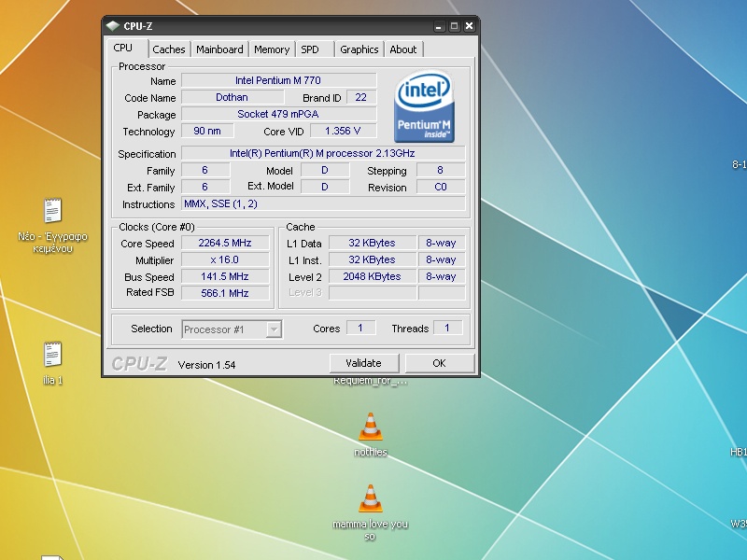This screenshot has width=747, height=560.
Task: Click the Code Name value 'Dothan'
Action: click(x=232, y=98)
